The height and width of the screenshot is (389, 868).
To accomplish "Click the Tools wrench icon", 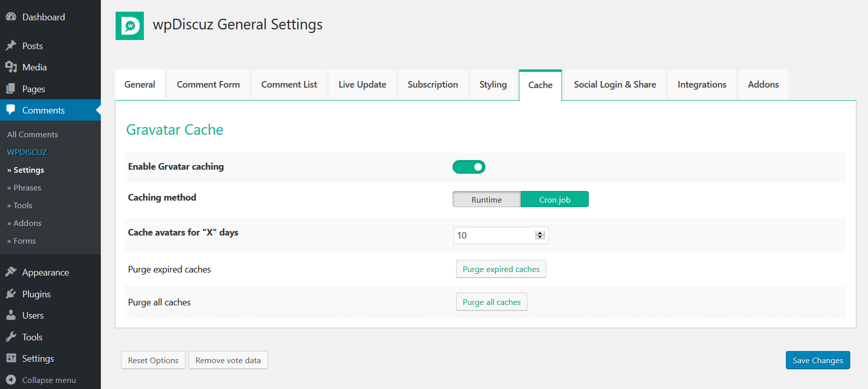I will pyautogui.click(x=11, y=337).
